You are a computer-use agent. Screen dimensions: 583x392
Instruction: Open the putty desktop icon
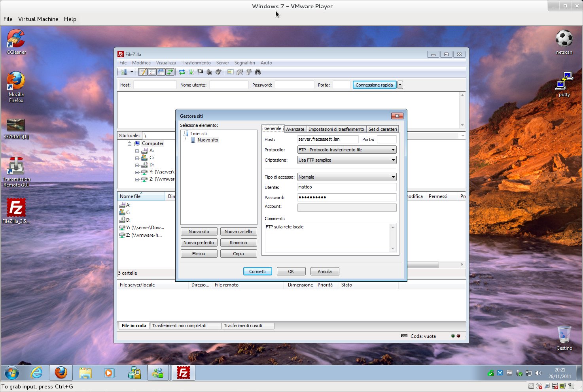(x=564, y=84)
